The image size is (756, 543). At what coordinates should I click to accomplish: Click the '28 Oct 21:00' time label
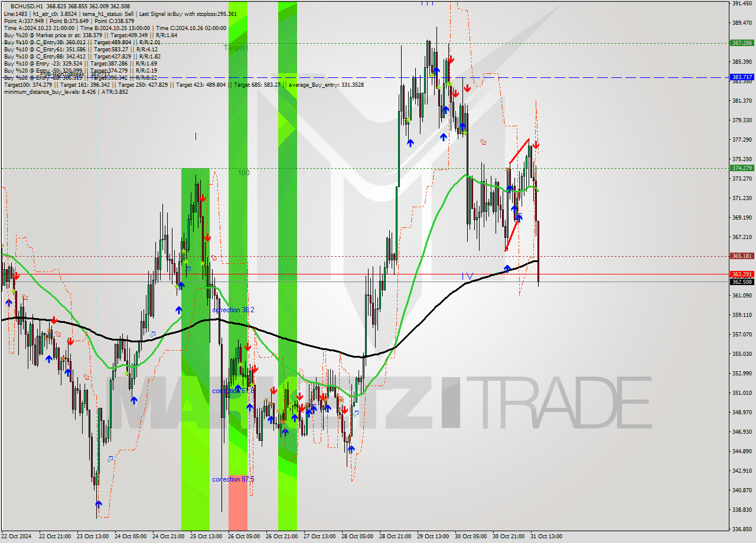pos(395,537)
